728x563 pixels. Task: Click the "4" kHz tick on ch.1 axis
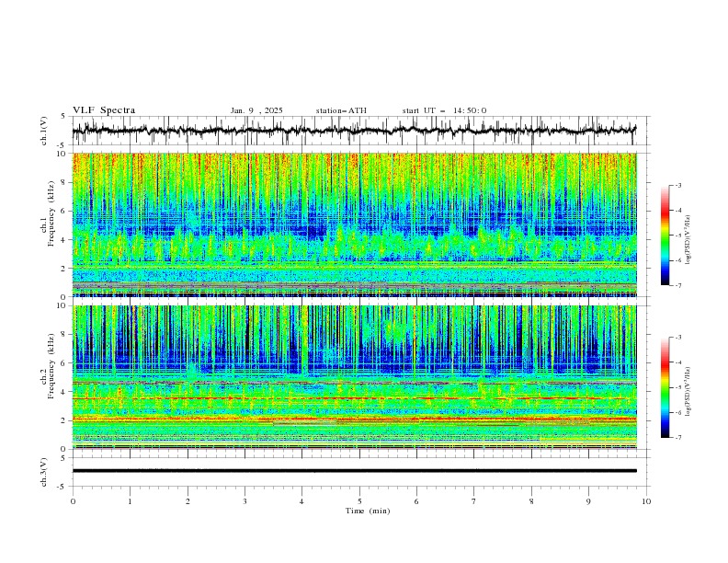[x=64, y=240]
